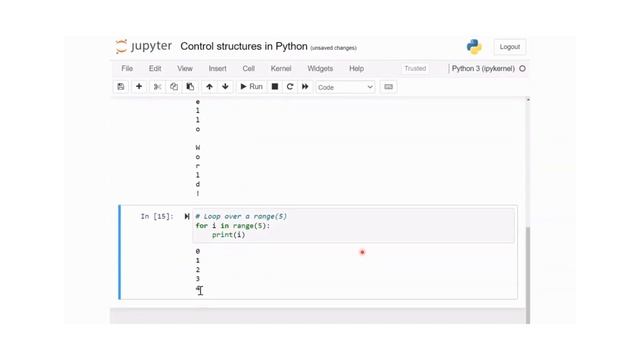Click inside the code cell editor
640x360 pixels.
pos(353,226)
